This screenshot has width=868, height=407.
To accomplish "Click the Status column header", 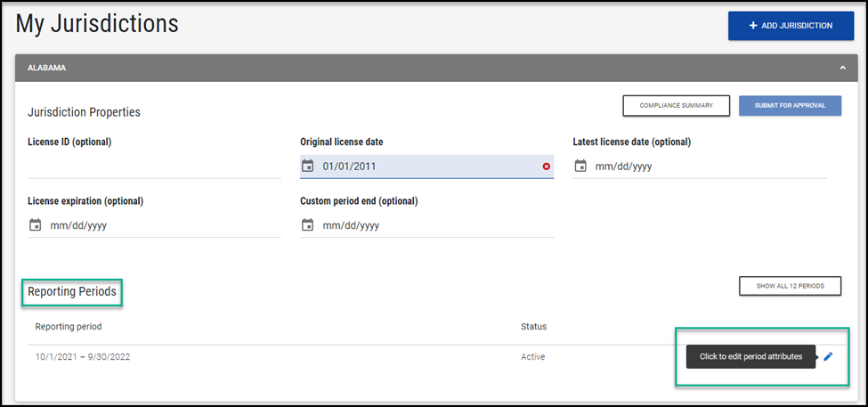I will [x=533, y=327].
